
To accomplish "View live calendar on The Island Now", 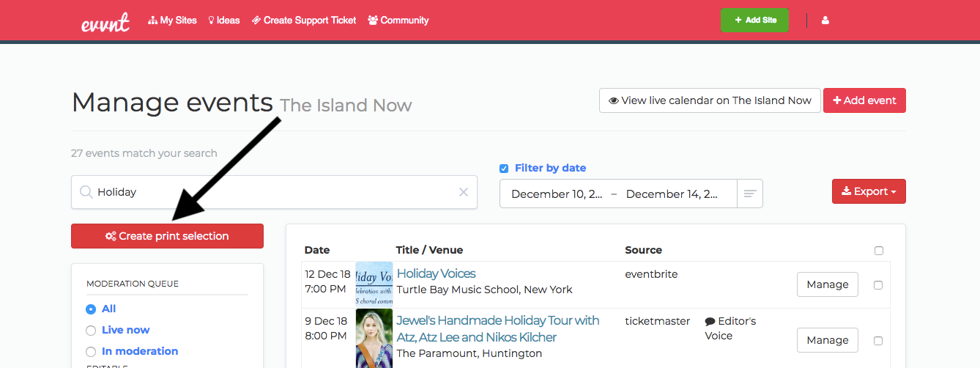I will point(710,100).
